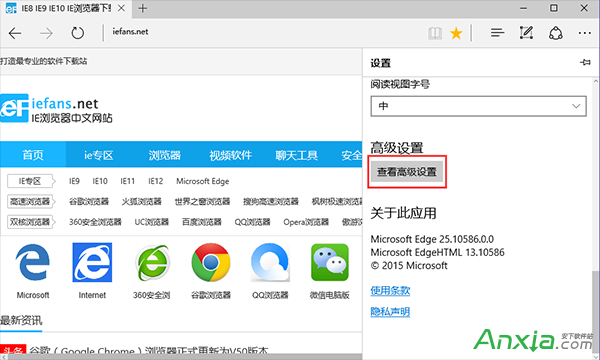Viewport: 600px width, 360px height.
Task: Select the 最新资讯 section tab
Action: point(21,320)
